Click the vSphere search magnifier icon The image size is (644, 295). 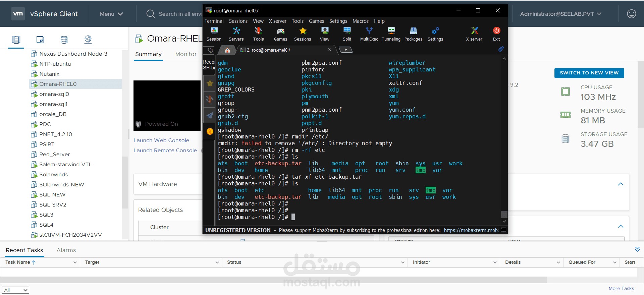151,14
